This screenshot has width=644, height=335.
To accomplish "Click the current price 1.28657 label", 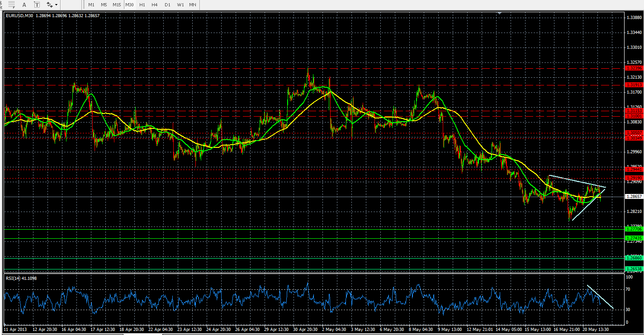I will (633, 197).
